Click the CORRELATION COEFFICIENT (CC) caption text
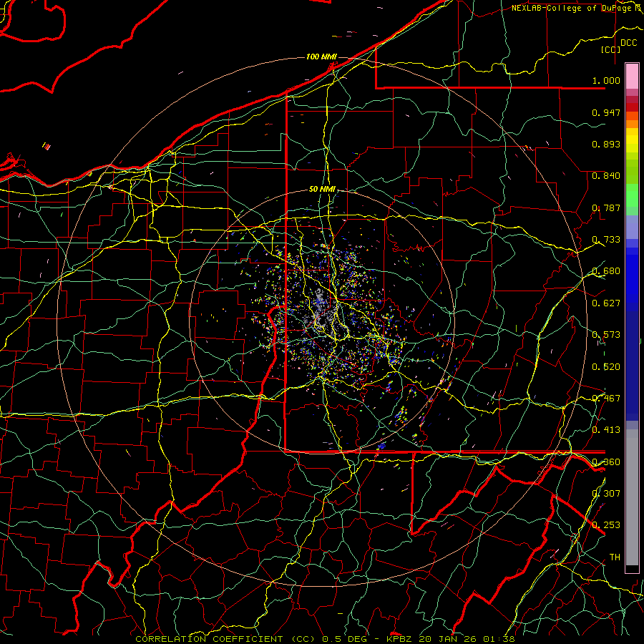The height and width of the screenshot is (644, 644). pyautogui.click(x=225, y=639)
